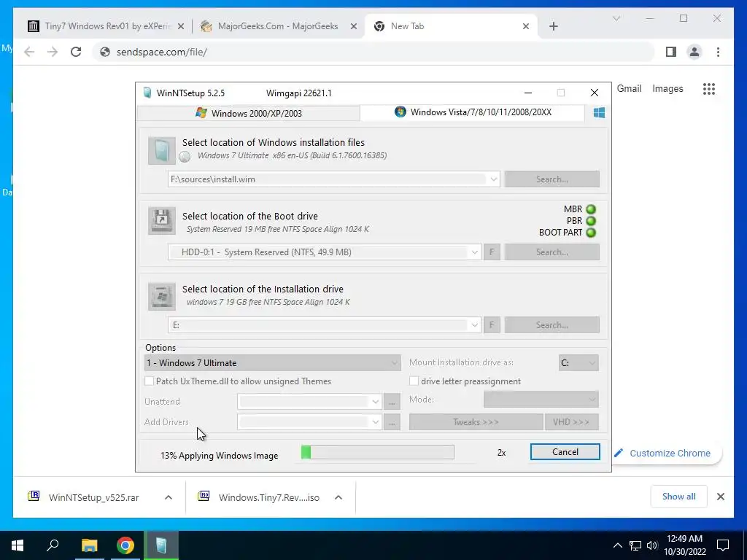Click the Installation drive icon
747x560 pixels.
(x=161, y=296)
